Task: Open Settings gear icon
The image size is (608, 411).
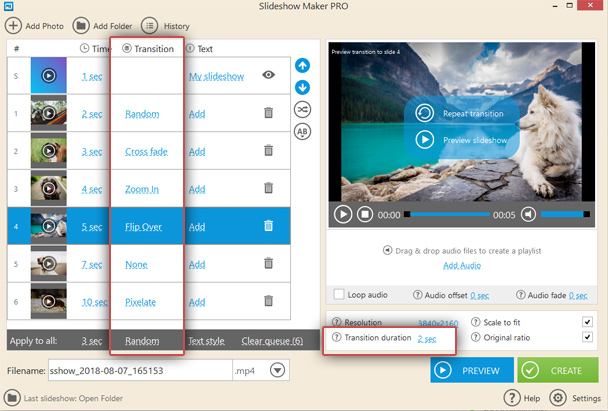Action: (x=558, y=398)
